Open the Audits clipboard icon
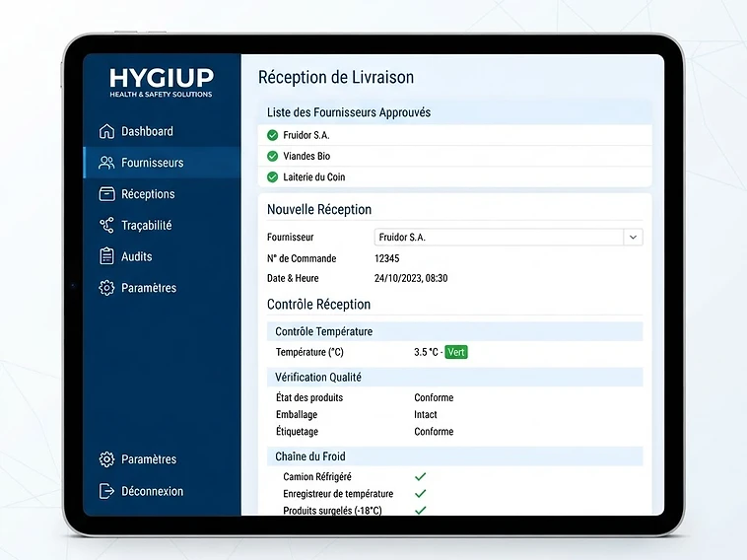 pyautogui.click(x=106, y=256)
